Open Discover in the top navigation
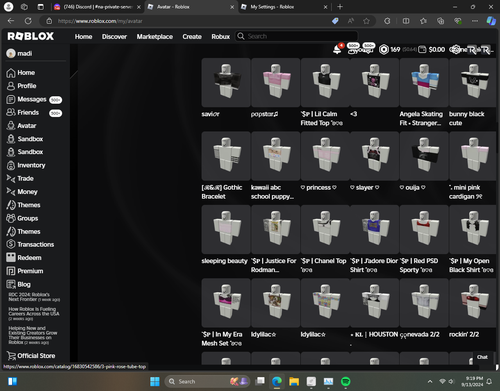This screenshot has width=500, height=391. (114, 36)
